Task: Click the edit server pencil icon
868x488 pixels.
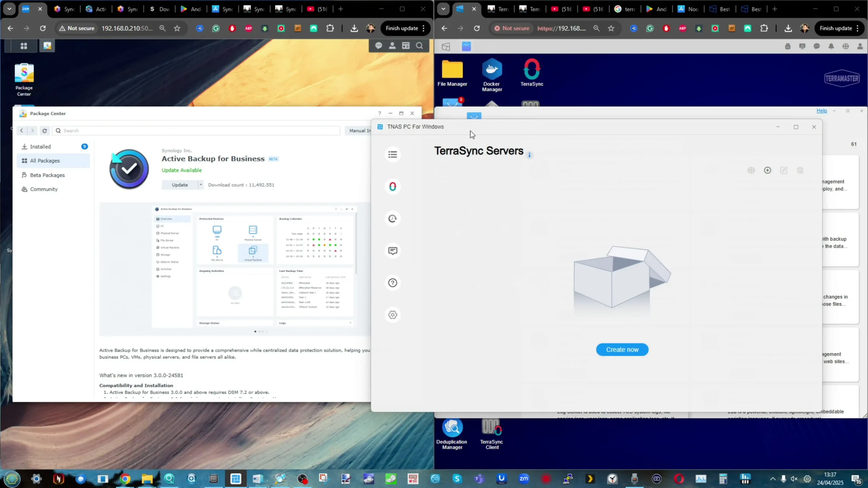Action: click(x=784, y=170)
